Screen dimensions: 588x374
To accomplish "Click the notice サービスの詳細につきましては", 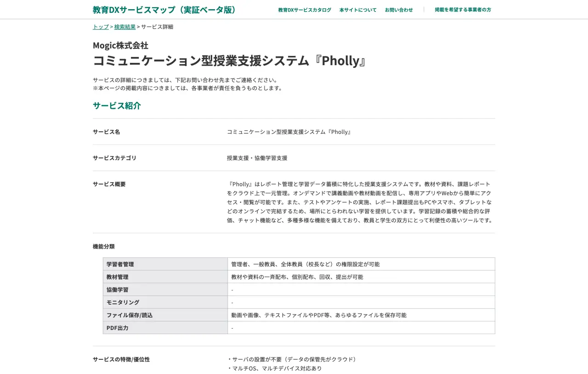I will pyautogui.click(x=186, y=80).
